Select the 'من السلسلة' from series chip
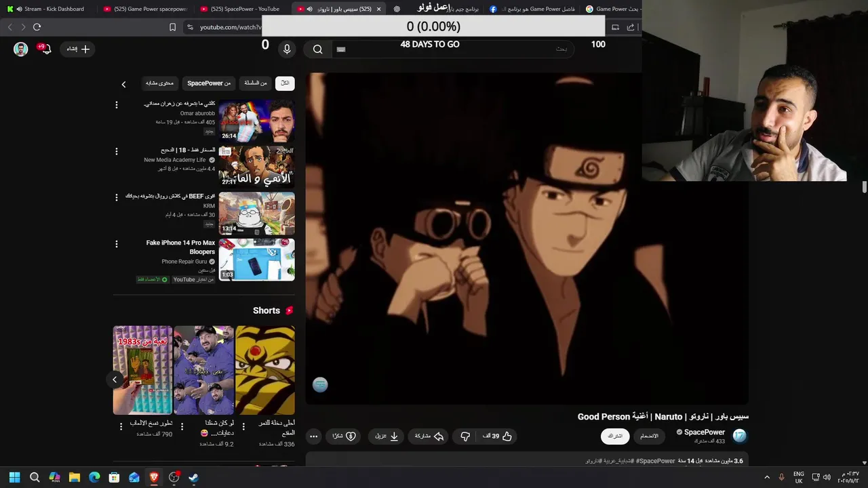The width and height of the screenshot is (868, 488). (x=256, y=83)
